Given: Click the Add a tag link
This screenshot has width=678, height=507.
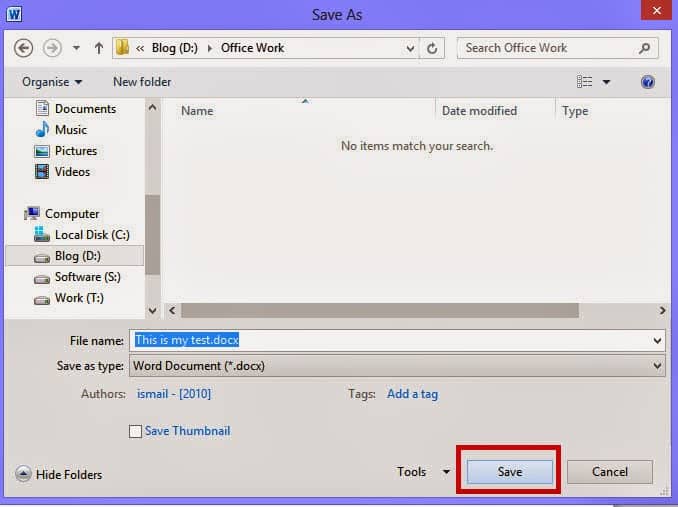Looking at the screenshot, I should pyautogui.click(x=412, y=394).
